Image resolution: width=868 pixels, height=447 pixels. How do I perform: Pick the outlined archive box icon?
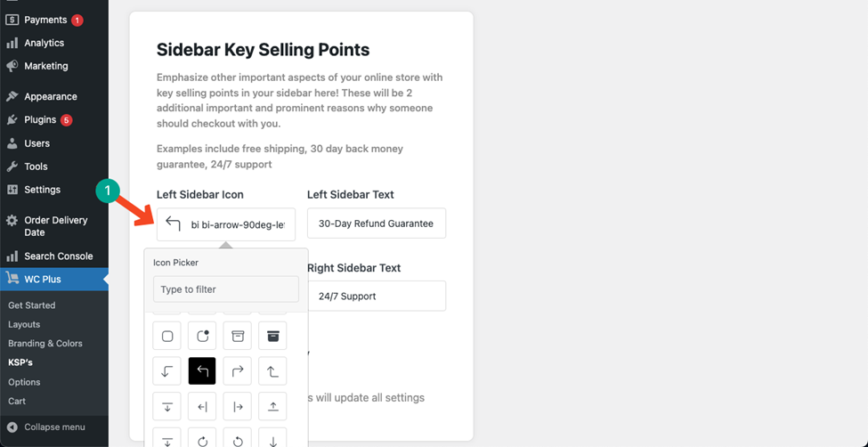coord(238,336)
